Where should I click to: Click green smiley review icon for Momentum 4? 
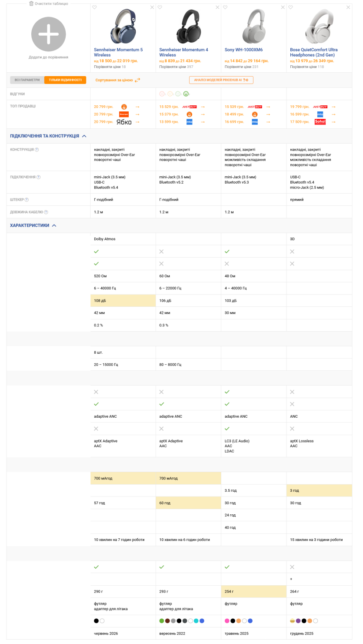click(x=186, y=94)
